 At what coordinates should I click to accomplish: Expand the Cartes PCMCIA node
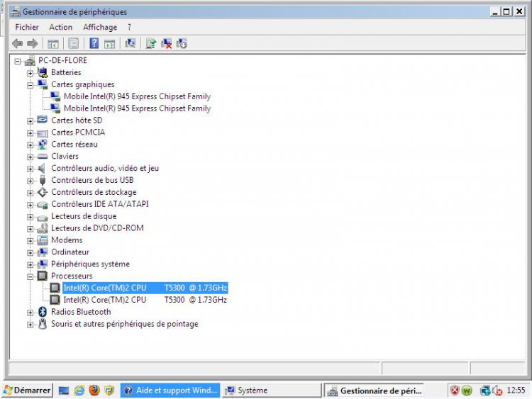coord(31,133)
